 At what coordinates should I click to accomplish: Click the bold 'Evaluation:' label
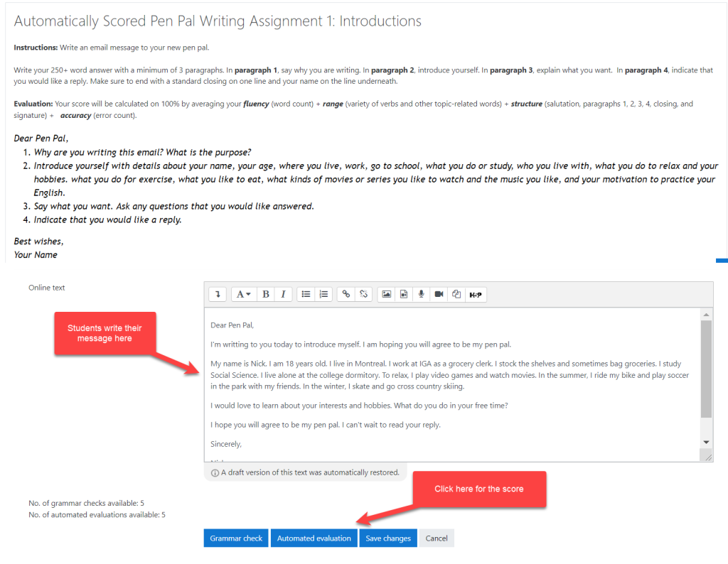click(33, 104)
